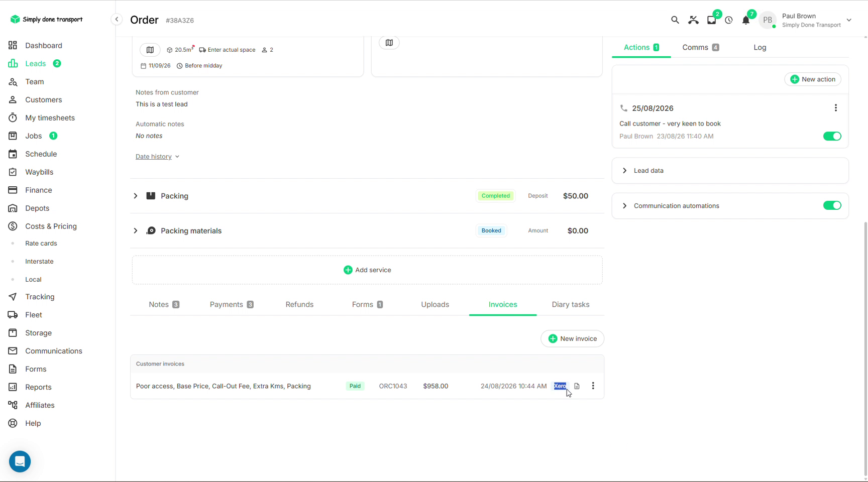Expand the Communication automations section
Viewport: 868px width, 482px height.
[624, 206]
